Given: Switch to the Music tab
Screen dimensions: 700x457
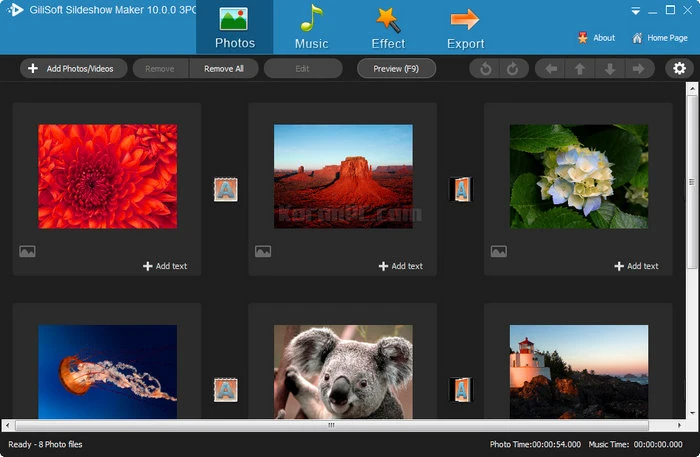Looking at the screenshot, I should coord(311,28).
